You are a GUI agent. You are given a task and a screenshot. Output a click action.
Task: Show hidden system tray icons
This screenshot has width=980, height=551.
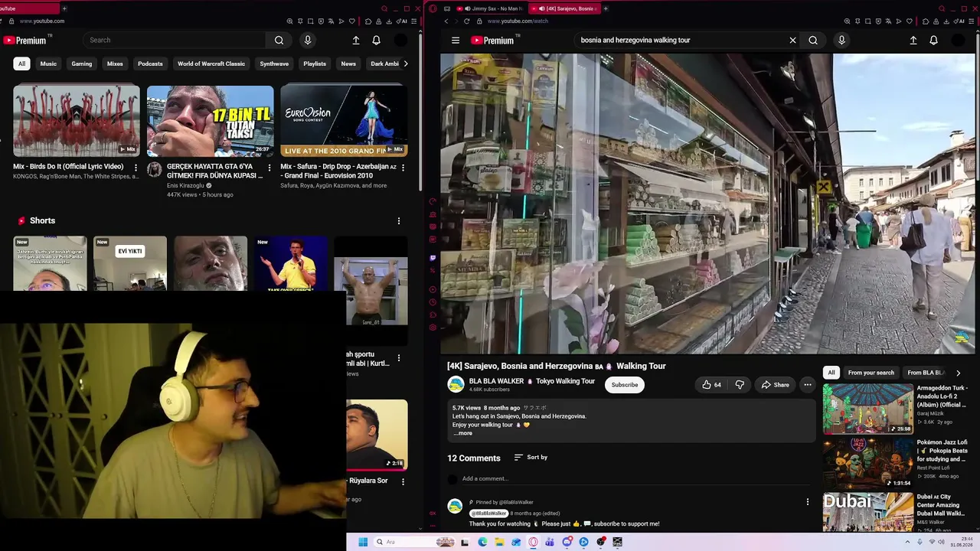coord(909,542)
